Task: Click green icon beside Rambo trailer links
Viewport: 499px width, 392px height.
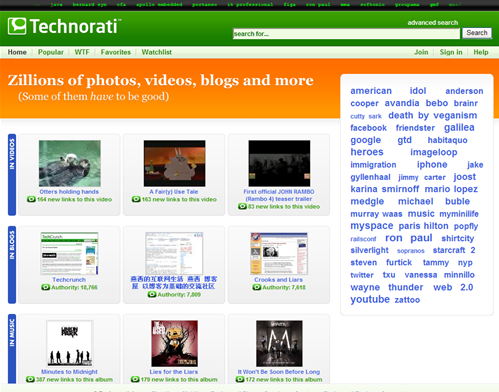Action: point(242,207)
